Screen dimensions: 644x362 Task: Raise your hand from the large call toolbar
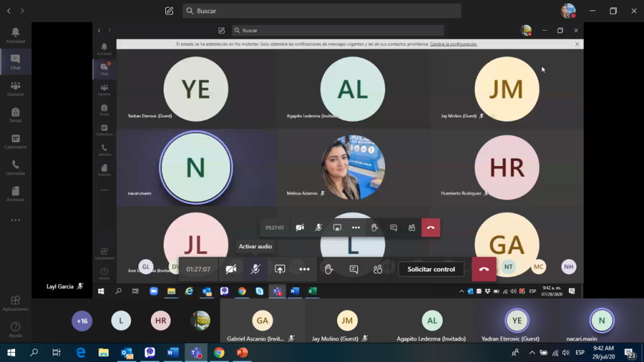[x=328, y=269]
